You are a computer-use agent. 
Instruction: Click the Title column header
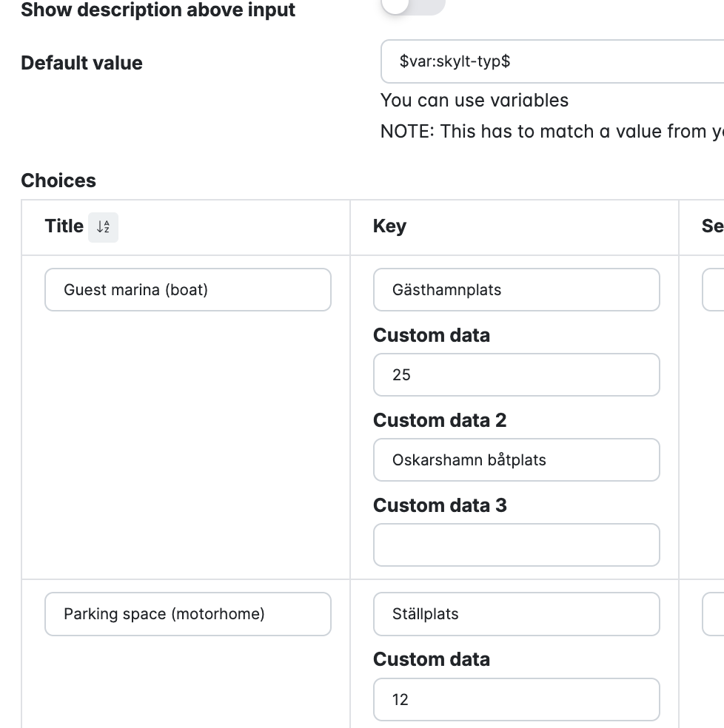(x=64, y=226)
